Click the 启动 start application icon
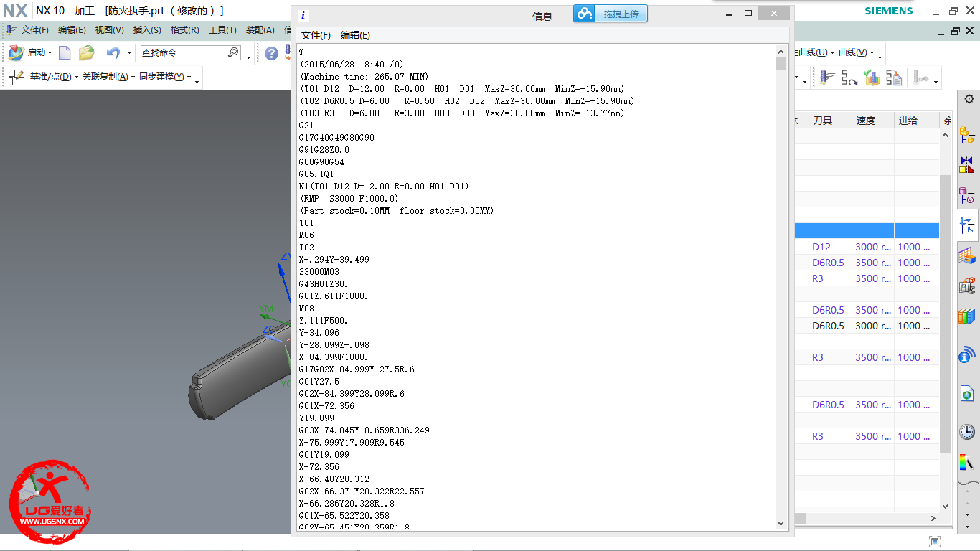Screen dimensions: 980x551 (x=17, y=52)
